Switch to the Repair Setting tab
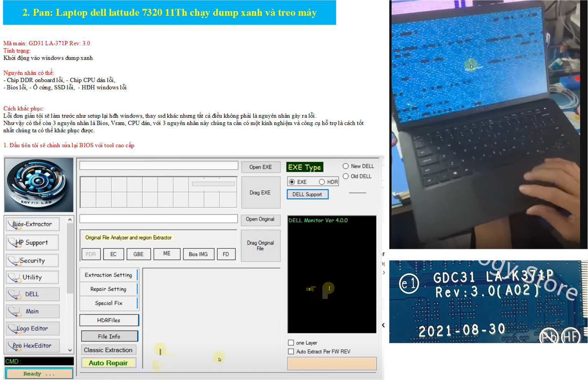588x380 pixels. coord(109,289)
